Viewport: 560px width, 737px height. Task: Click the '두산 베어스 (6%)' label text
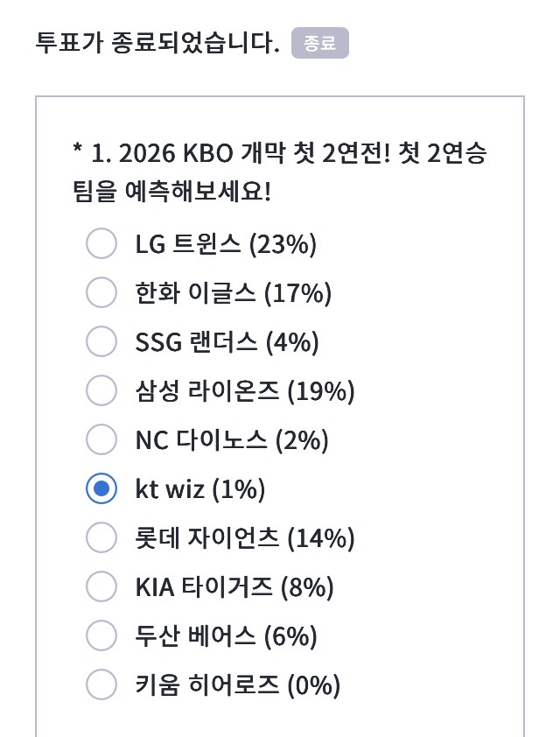227,635
